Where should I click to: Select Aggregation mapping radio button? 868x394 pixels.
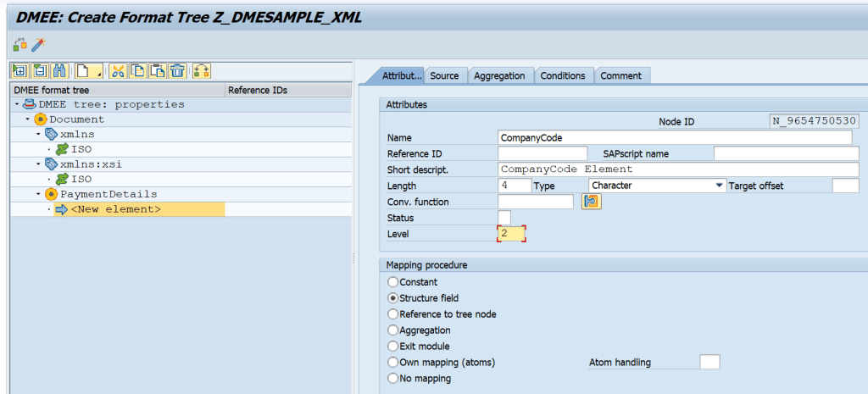(x=393, y=330)
